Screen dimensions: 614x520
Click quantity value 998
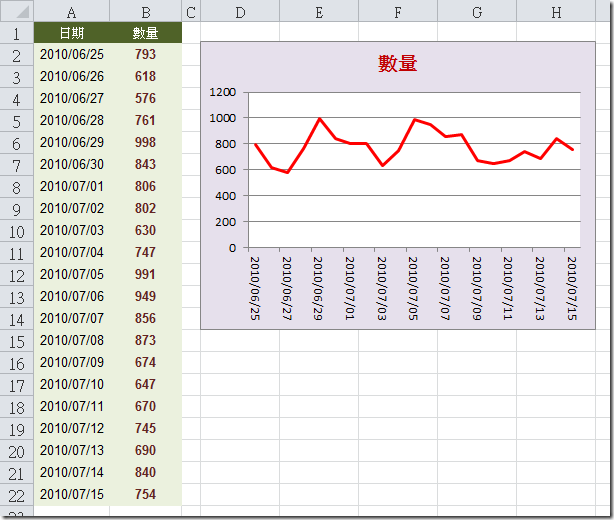pos(145,142)
